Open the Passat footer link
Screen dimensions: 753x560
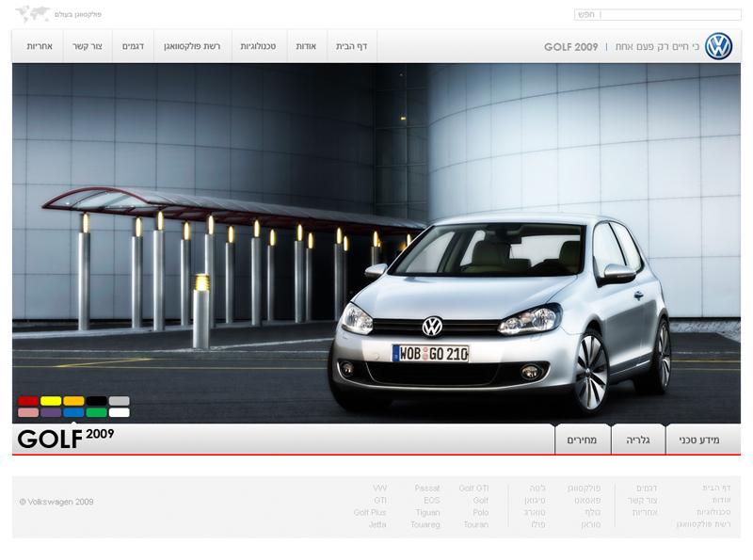click(x=427, y=488)
